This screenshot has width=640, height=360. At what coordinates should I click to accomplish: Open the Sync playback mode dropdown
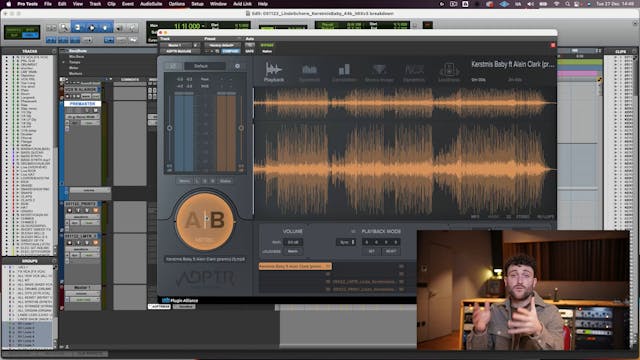[x=346, y=242]
